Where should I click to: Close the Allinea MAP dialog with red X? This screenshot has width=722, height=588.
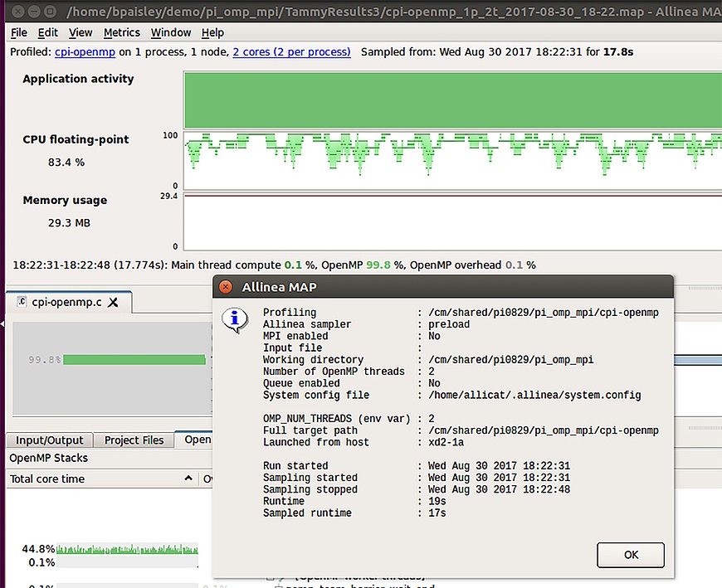click(x=226, y=287)
